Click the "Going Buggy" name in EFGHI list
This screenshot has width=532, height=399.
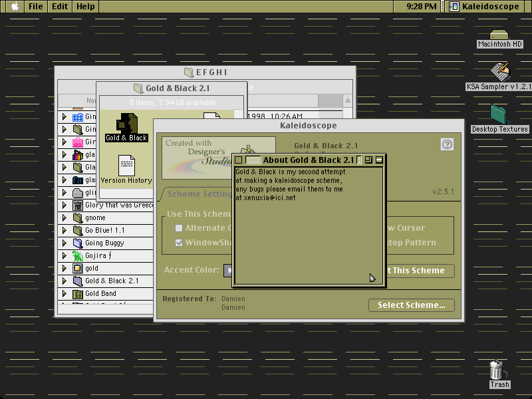tap(104, 243)
